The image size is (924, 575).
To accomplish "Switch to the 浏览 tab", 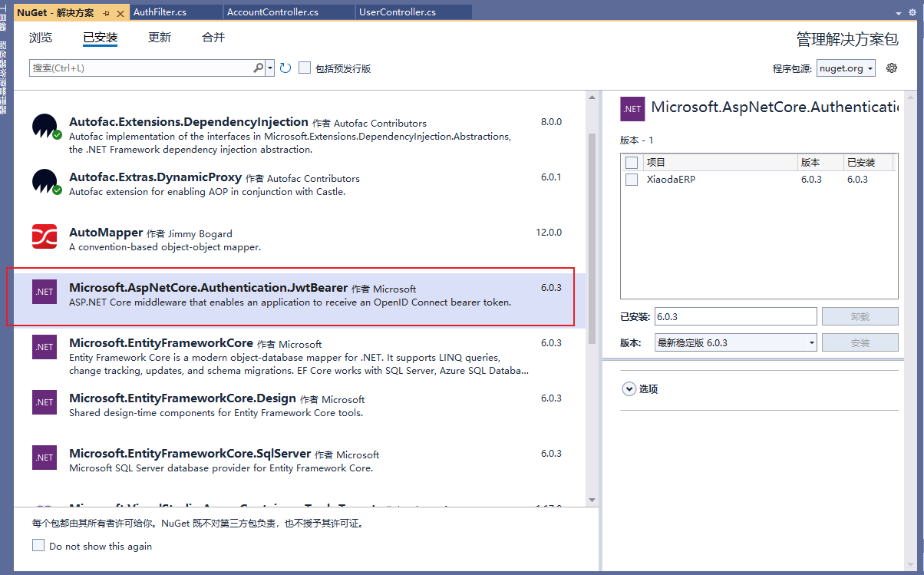I will pyautogui.click(x=41, y=38).
